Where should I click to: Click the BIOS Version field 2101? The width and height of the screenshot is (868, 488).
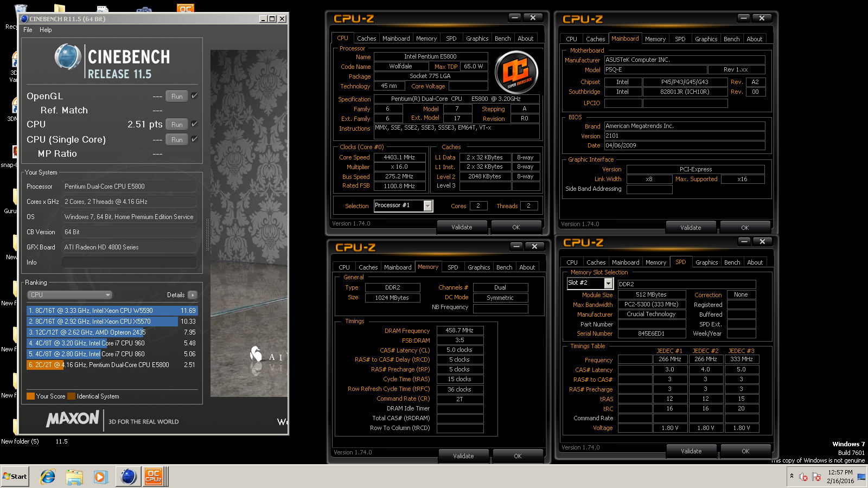[685, 136]
